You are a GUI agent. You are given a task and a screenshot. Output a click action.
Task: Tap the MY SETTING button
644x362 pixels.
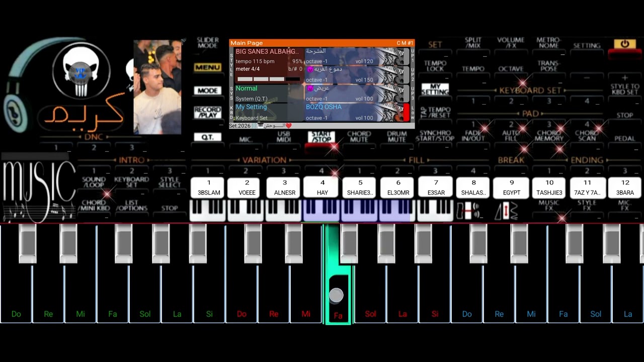coord(435,89)
